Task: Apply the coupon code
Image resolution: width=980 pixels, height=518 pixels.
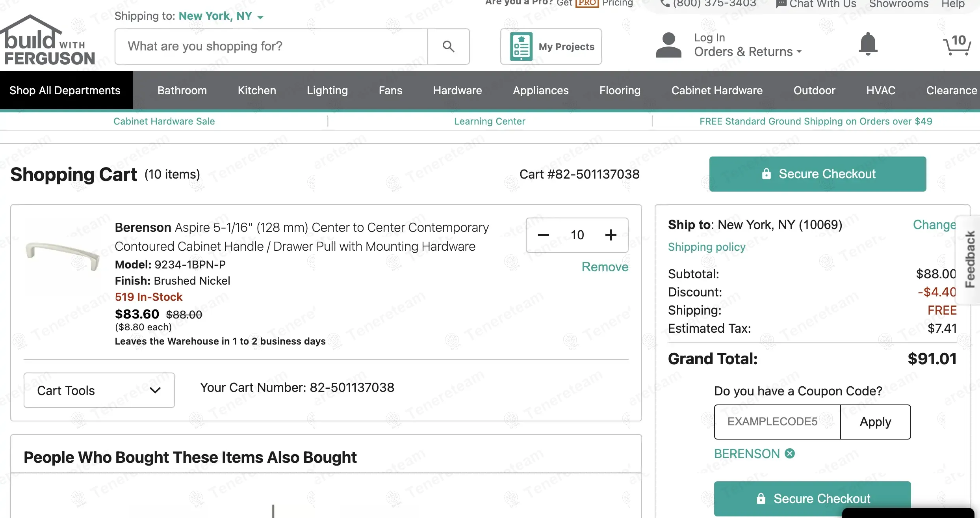Action: coord(875,422)
